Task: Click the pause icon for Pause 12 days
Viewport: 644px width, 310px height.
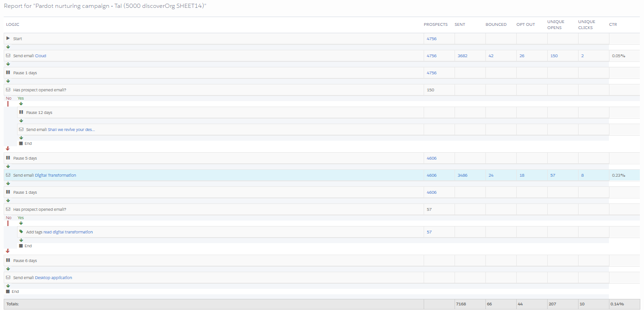Action: (x=21, y=113)
